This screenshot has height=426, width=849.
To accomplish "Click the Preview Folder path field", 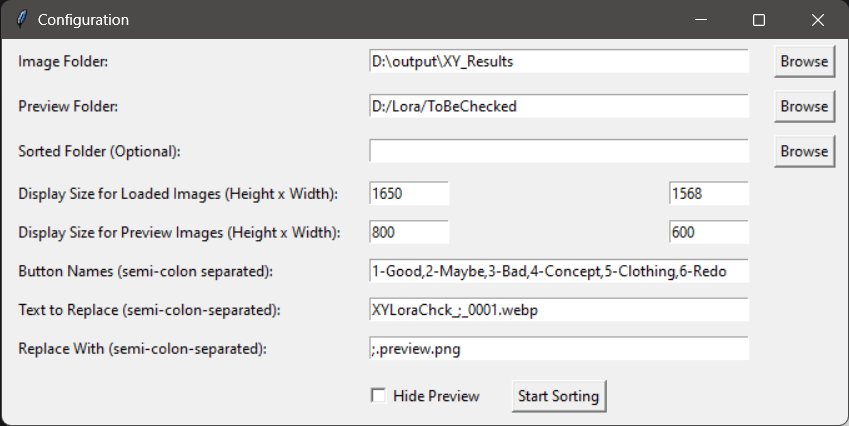I will (558, 106).
